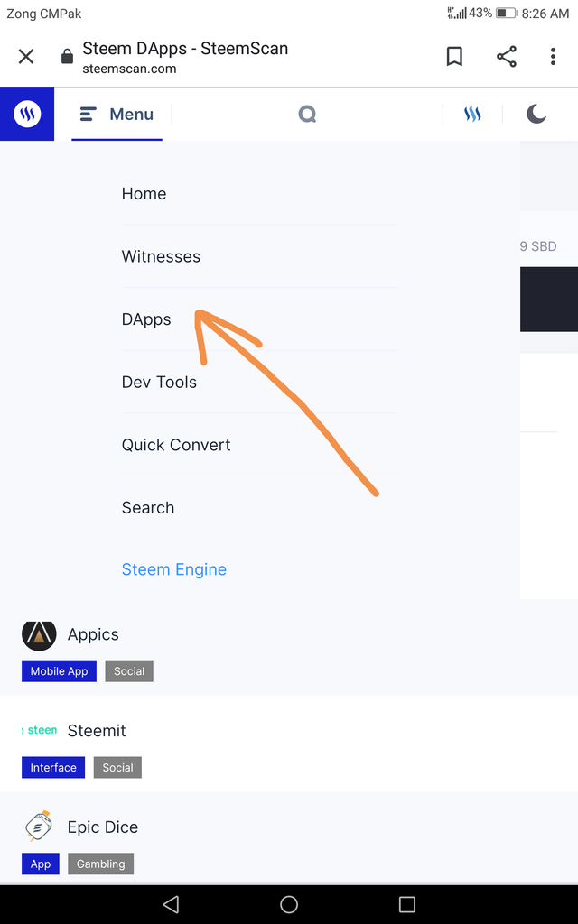The height and width of the screenshot is (924, 578).
Task: Share the page via share icon
Action: 507,57
